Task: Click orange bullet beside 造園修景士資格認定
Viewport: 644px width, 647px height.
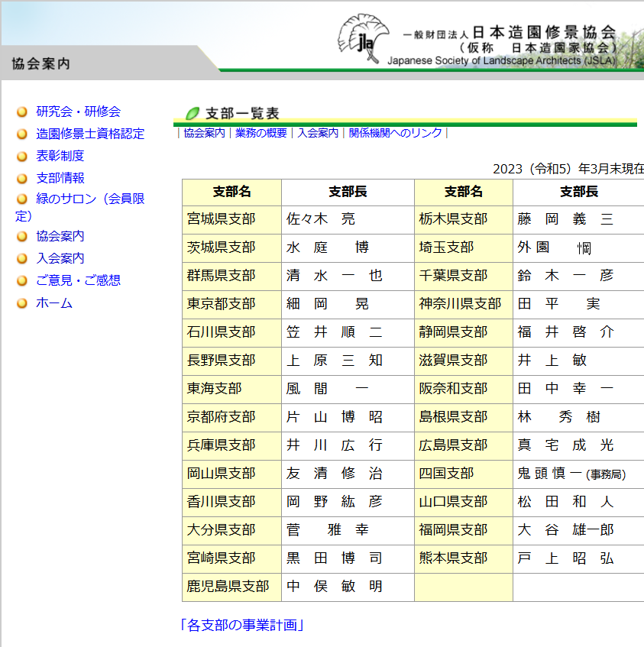Action: pos(22,134)
